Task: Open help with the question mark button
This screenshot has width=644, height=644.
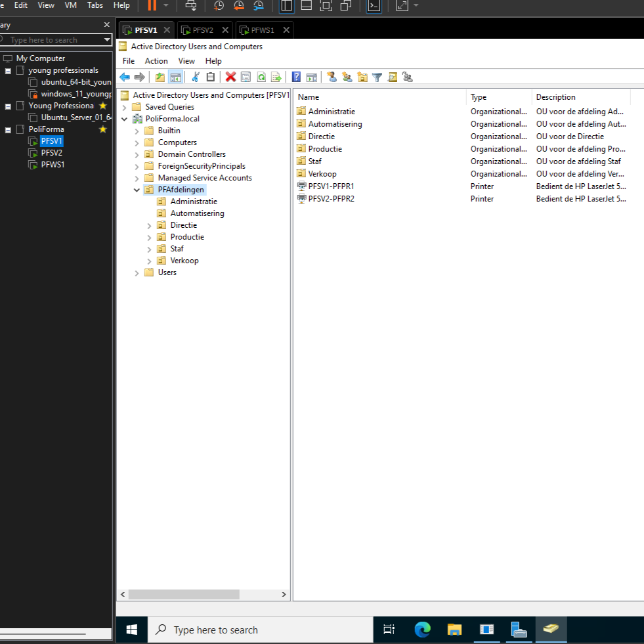Action: [x=296, y=77]
